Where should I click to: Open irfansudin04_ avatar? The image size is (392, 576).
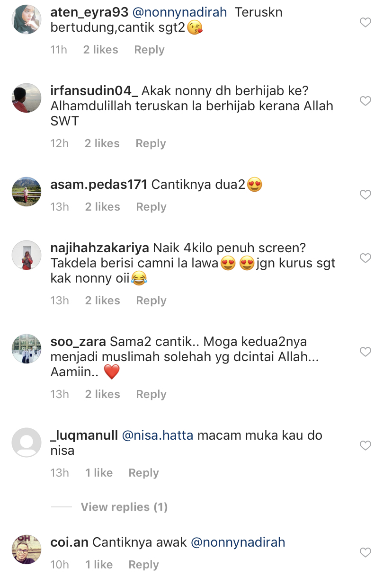tap(27, 98)
